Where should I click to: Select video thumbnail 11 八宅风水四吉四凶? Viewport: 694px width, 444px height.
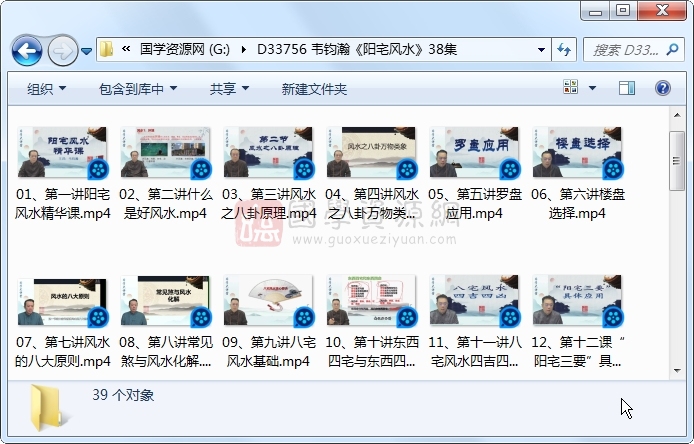474,301
